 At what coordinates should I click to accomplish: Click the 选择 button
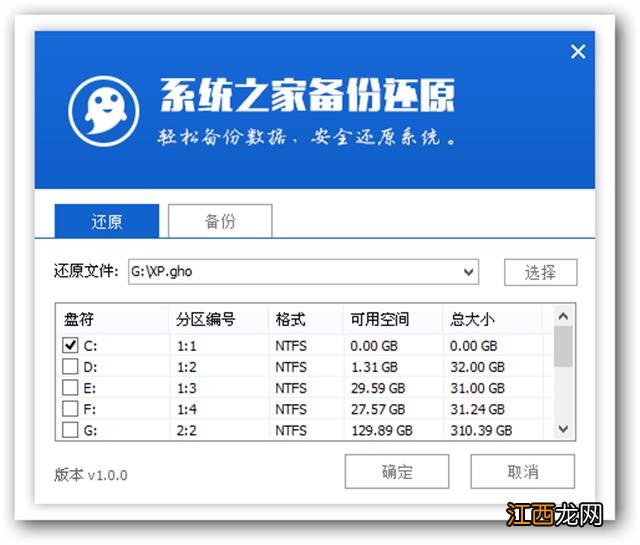click(540, 272)
